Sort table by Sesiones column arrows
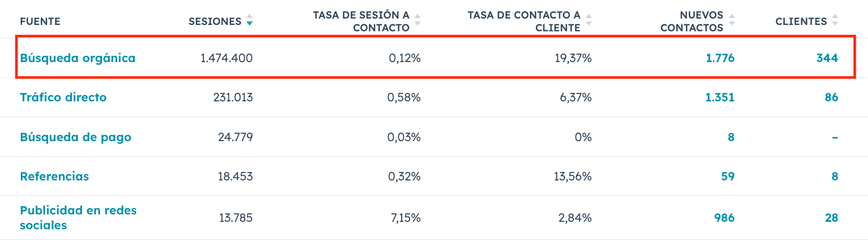 coord(250,21)
